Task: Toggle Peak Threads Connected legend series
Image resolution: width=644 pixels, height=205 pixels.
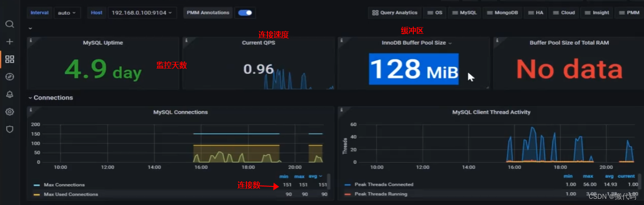Action: (x=384, y=185)
